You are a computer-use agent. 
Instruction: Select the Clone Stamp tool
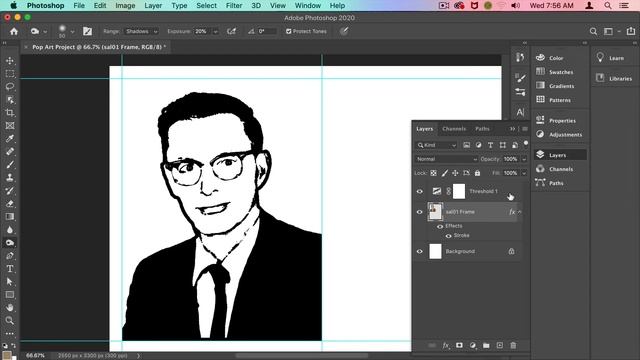[10, 178]
